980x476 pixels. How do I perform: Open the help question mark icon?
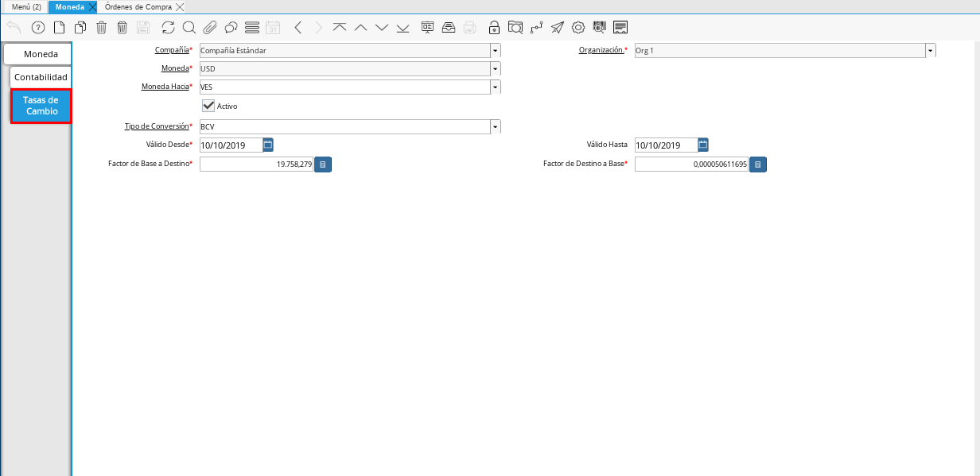(37, 27)
